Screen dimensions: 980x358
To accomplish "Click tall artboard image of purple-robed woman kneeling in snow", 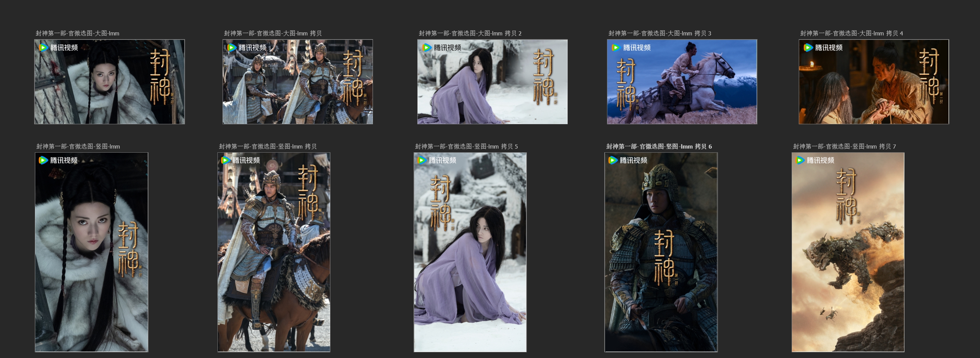I will [x=470, y=252].
